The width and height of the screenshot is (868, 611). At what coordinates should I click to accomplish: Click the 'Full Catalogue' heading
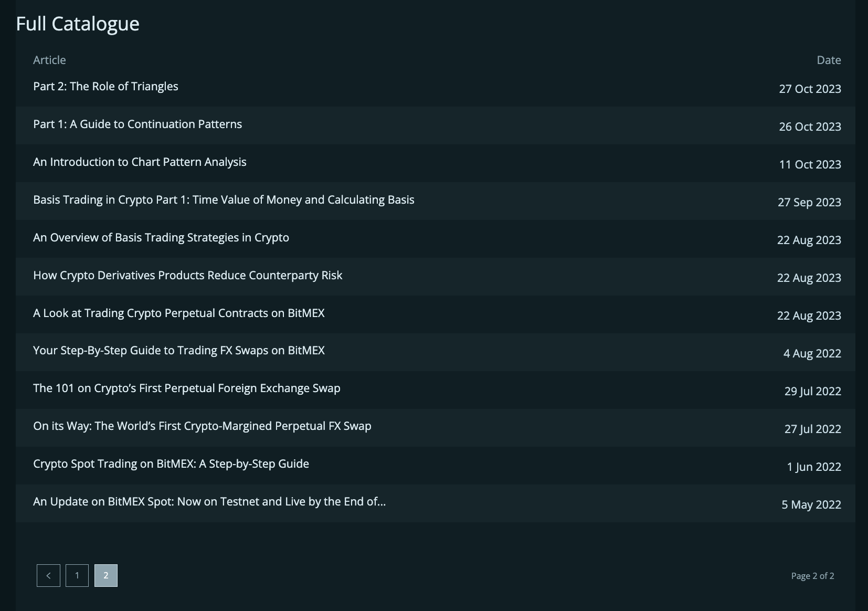(78, 24)
